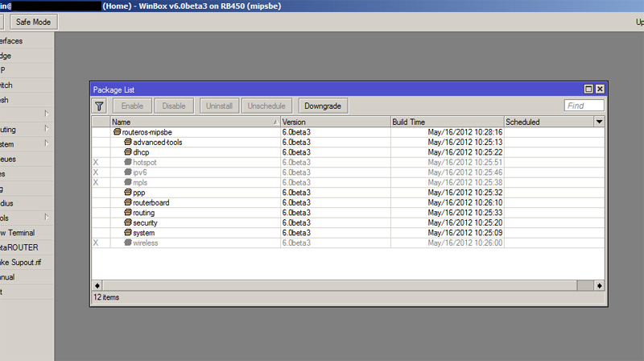Expand the submenu arrow below the esh item
The width and height of the screenshot is (644, 361).
coord(47,114)
